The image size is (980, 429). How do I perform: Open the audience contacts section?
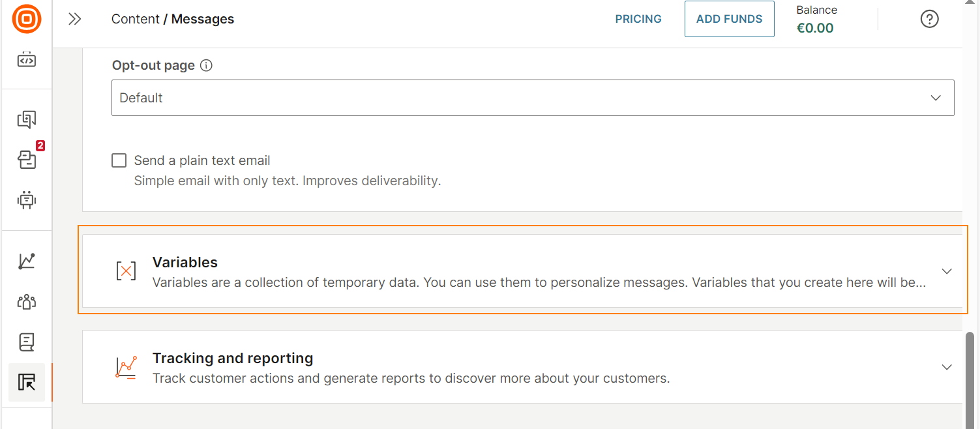[26, 301]
